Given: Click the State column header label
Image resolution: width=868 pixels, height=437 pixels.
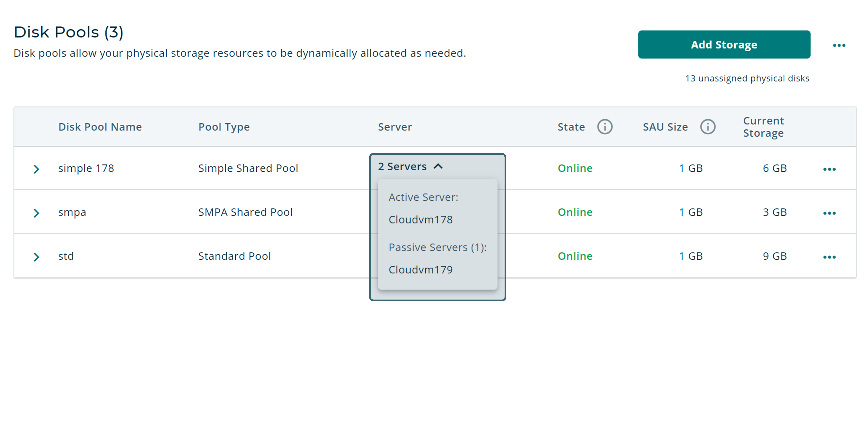Looking at the screenshot, I should tap(571, 127).
